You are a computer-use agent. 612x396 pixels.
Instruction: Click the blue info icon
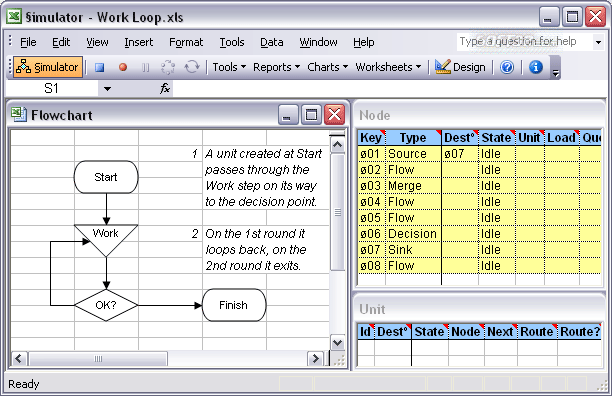point(536,67)
